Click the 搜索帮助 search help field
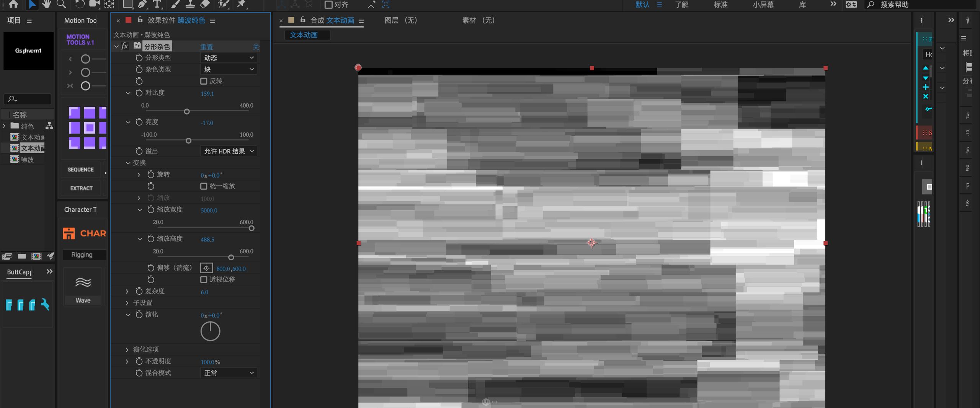980x408 pixels. pos(919,5)
